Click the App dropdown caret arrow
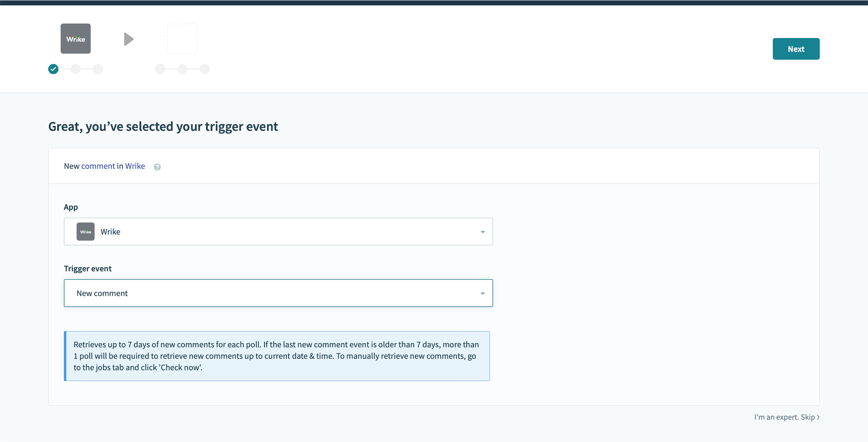The height and width of the screenshot is (442, 868). tap(483, 232)
